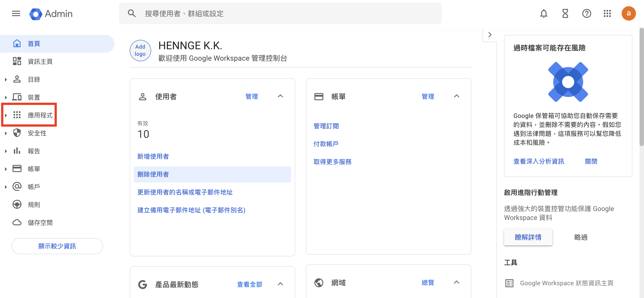Click the 瞭解詳情 button
Viewport: 644px width, 298px height.
[528, 237]
